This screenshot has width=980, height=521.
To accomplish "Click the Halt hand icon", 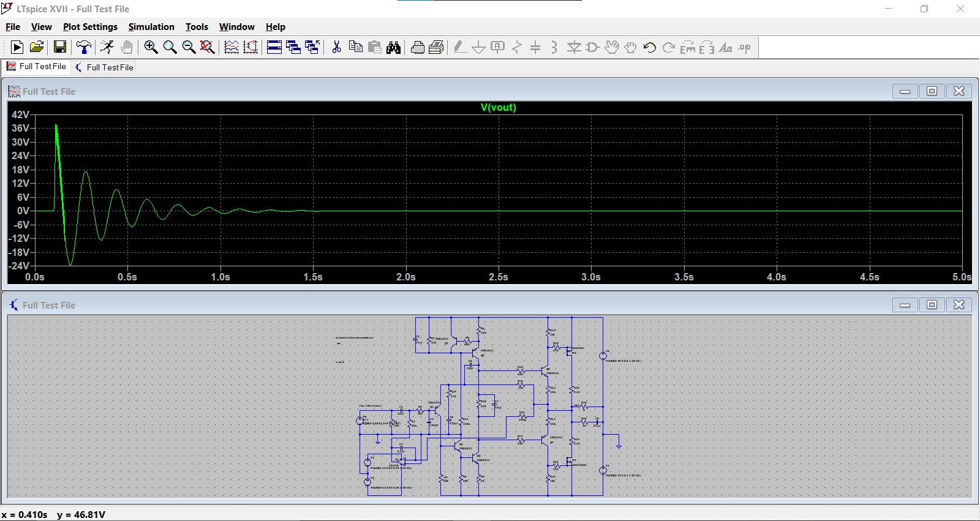I will click(127, 47).
